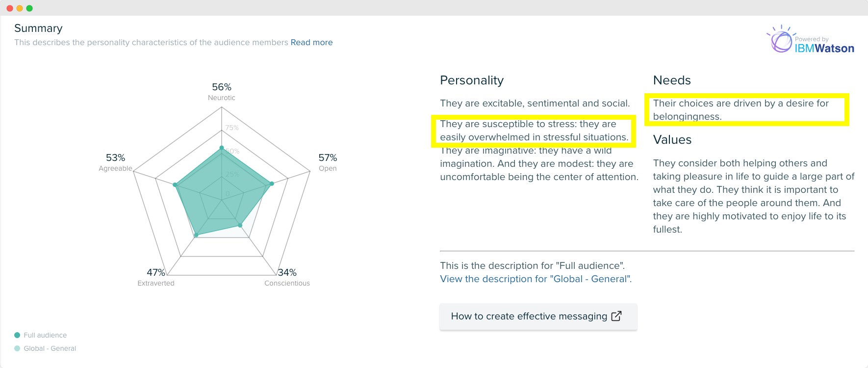The height and width of the screenshot is (368, 868).
Task: Open the Summary header section
Action: 38,28
